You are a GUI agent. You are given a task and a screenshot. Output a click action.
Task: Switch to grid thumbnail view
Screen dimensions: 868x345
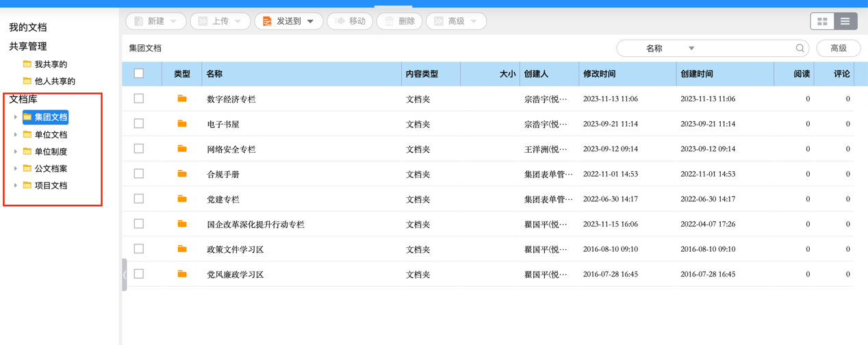pyautogui.click(x=822, y=21)
